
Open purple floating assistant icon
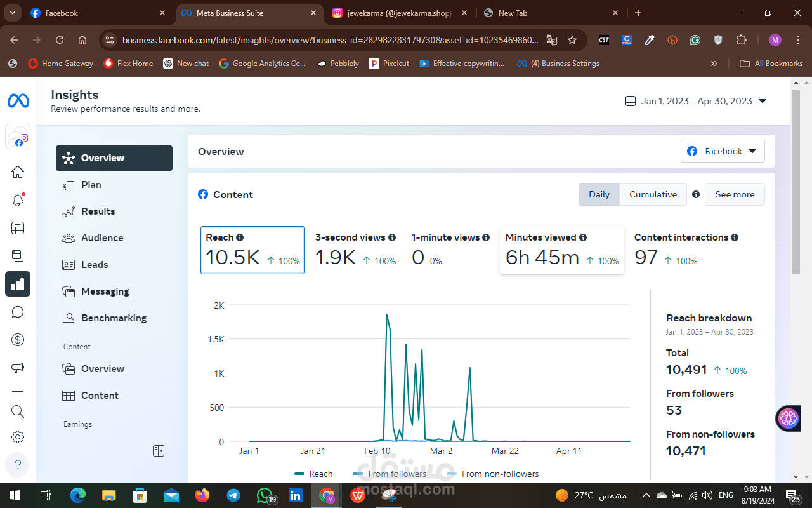click(789, 418)
